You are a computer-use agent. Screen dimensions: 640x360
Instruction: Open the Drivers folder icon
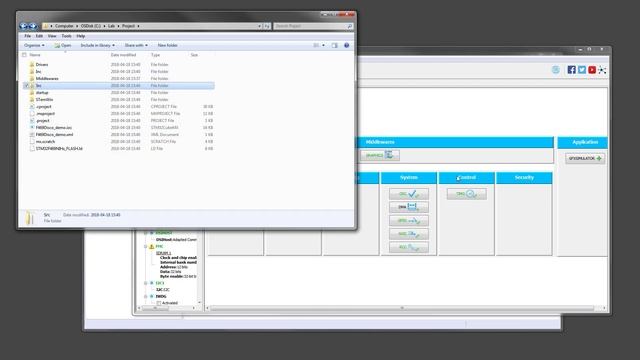coord(31,64)
